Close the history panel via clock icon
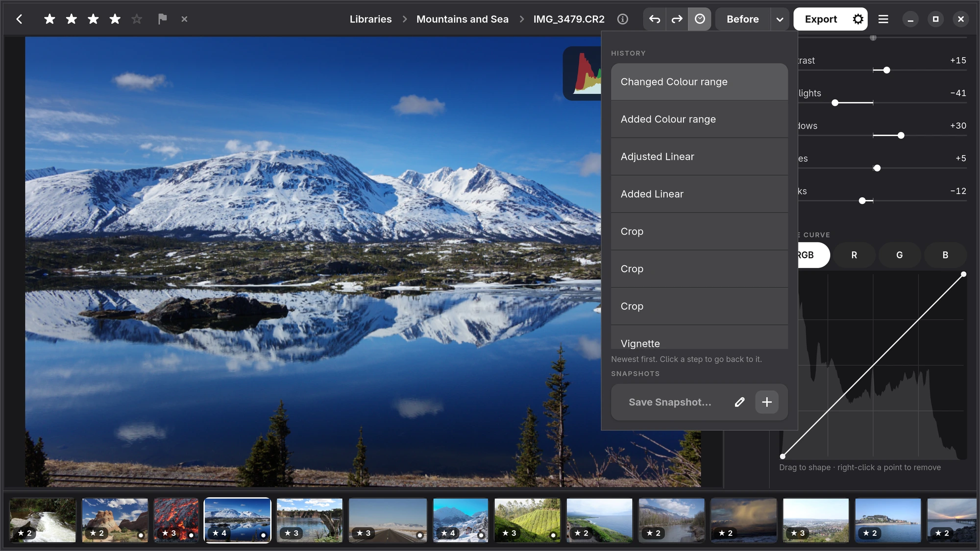980x551 pixels. 700,19
